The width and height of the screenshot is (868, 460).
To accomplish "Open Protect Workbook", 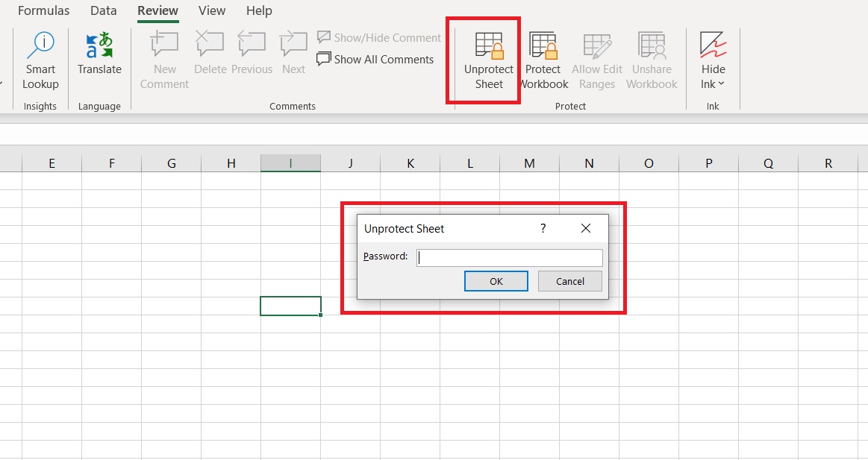I will (x=543, y=61).
